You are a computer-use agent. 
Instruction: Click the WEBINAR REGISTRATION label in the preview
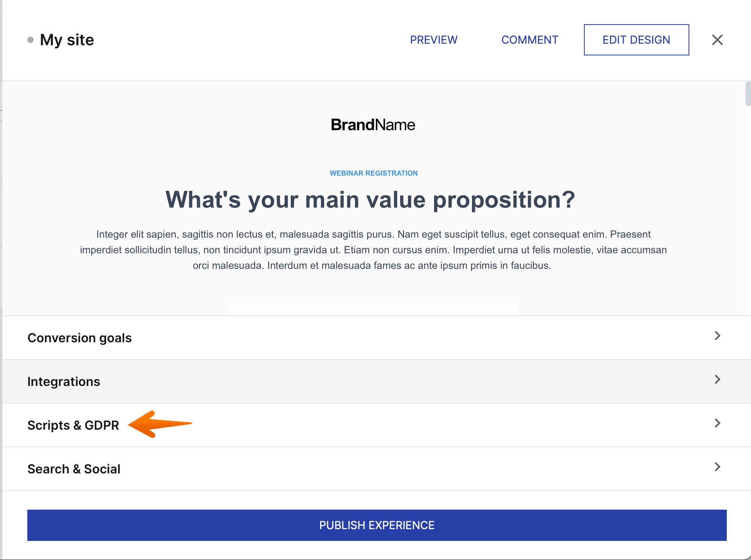coord(374,173)
